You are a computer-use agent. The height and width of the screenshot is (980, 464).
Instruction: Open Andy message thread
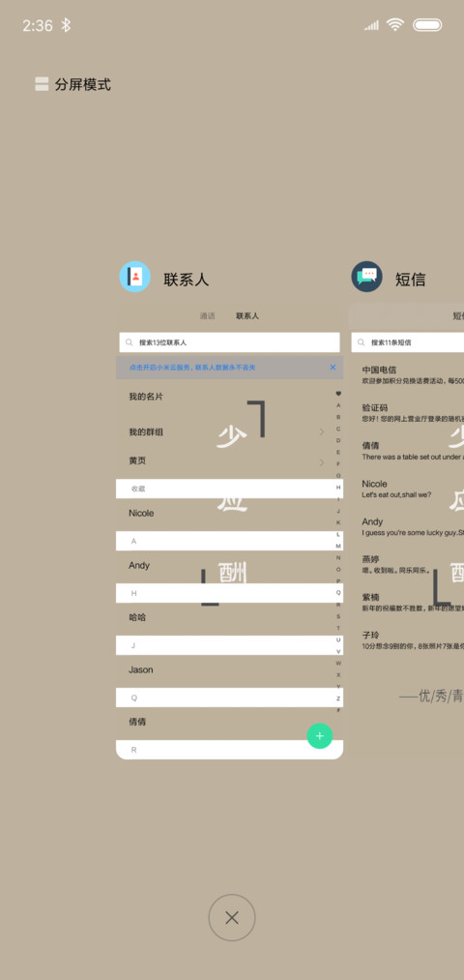tap(407, 526)
